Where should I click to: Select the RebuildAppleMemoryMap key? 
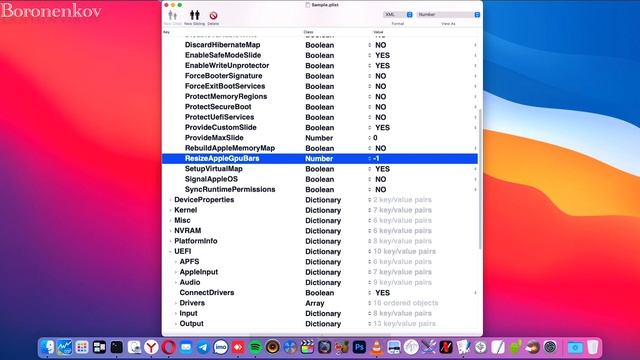tap(230, 148)
